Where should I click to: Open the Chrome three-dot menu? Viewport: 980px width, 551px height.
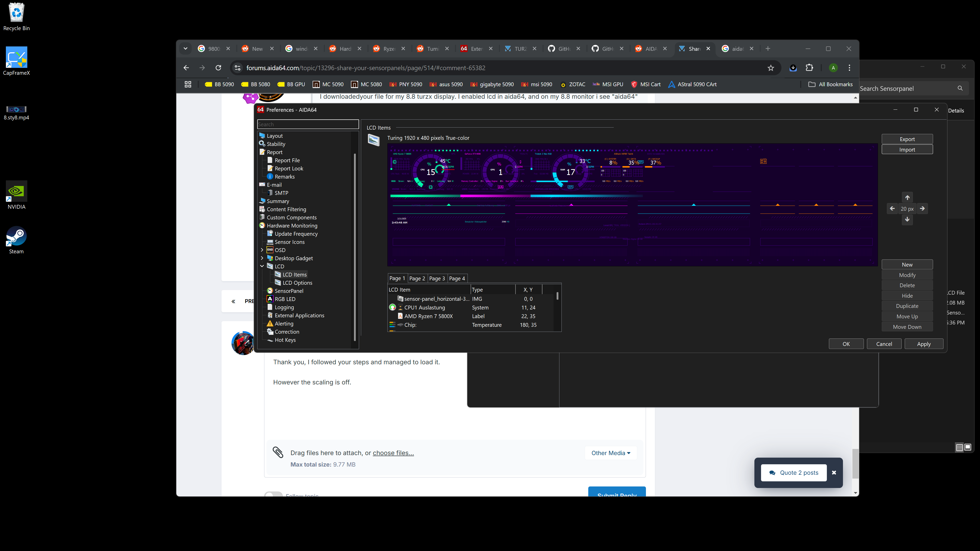tap(850, 68)
